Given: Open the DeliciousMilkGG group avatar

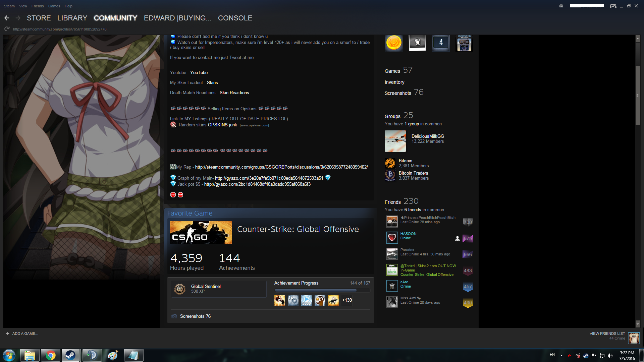Looking at the screenshot, I should (395, 141).
